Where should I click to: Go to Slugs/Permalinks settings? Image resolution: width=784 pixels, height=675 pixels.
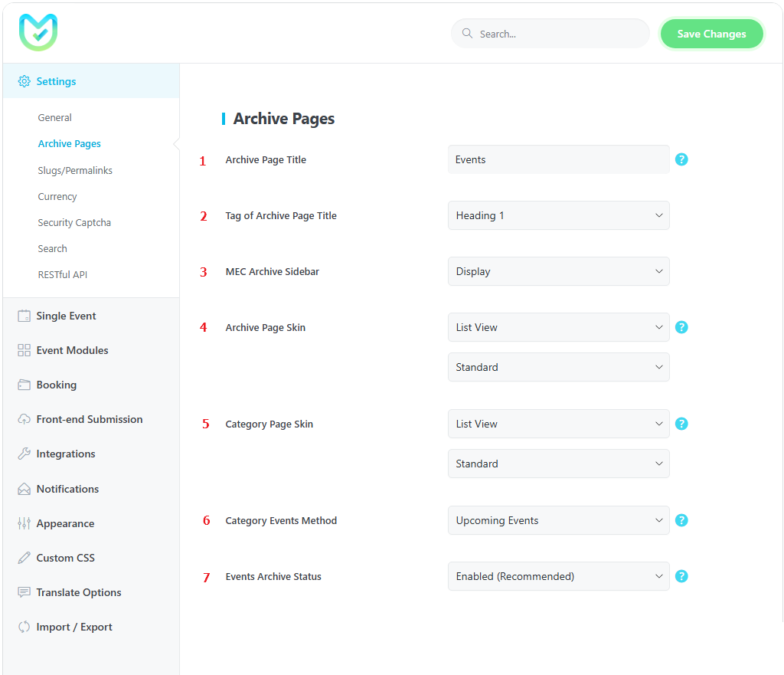coord(75,170)
